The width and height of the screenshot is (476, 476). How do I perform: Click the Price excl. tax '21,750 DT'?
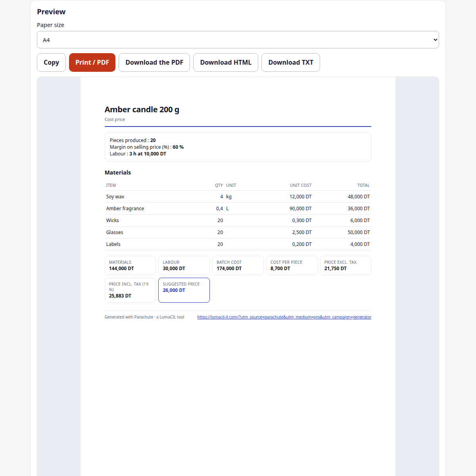tap(335, 269)
